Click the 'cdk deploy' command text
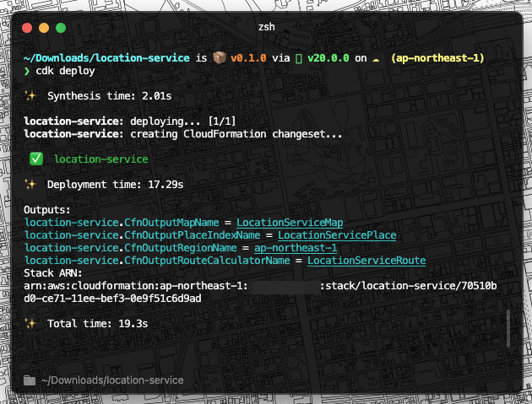Screen dimensions: 532x404 (65, 71)
